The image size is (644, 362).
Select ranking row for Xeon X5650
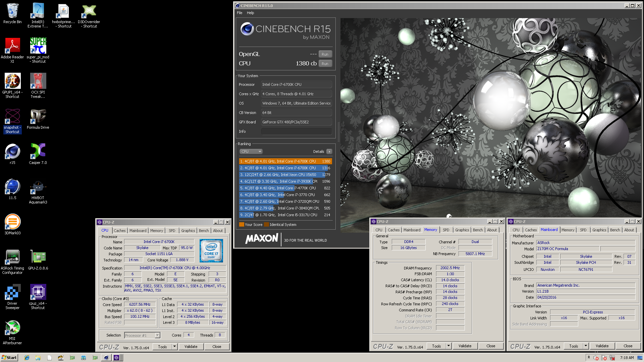pos(285,175)
